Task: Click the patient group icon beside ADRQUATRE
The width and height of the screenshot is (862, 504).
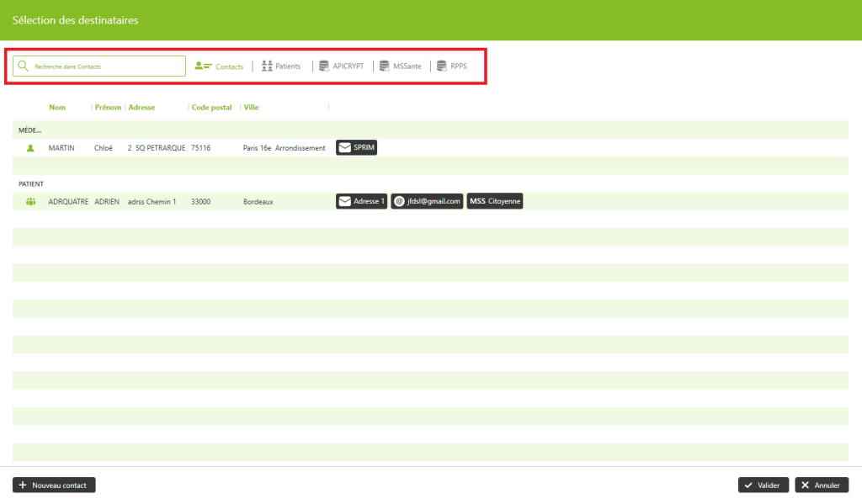Action: pos(31,202)
